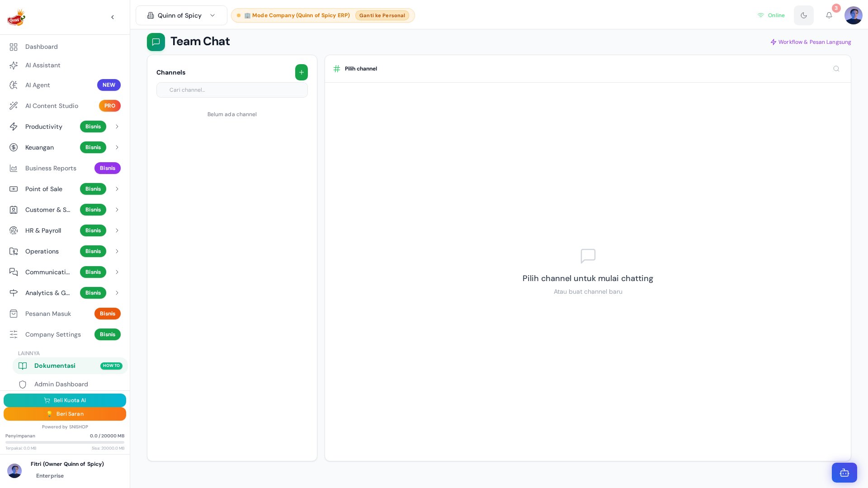Viewport: 868px width, 488px height.
Task: Open notifications bell icon
Action: (x=829, y=15)
